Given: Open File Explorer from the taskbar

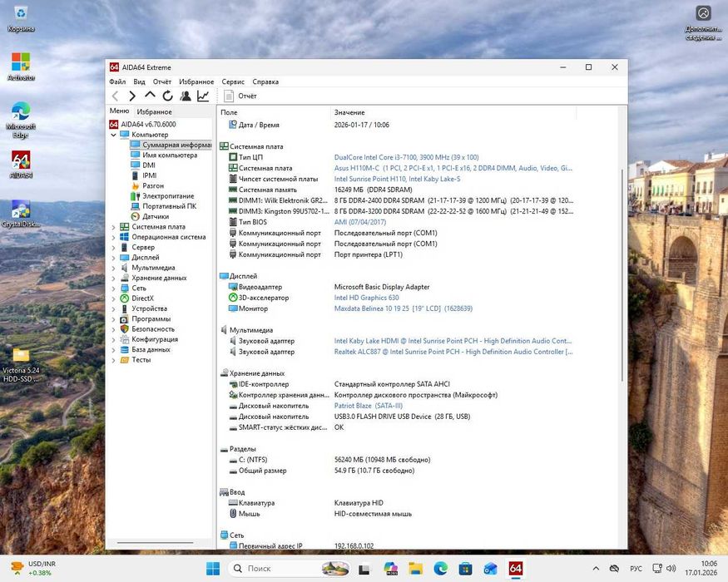Looking at the screenshot, I should pyautogui.click(x=415, y=569).
